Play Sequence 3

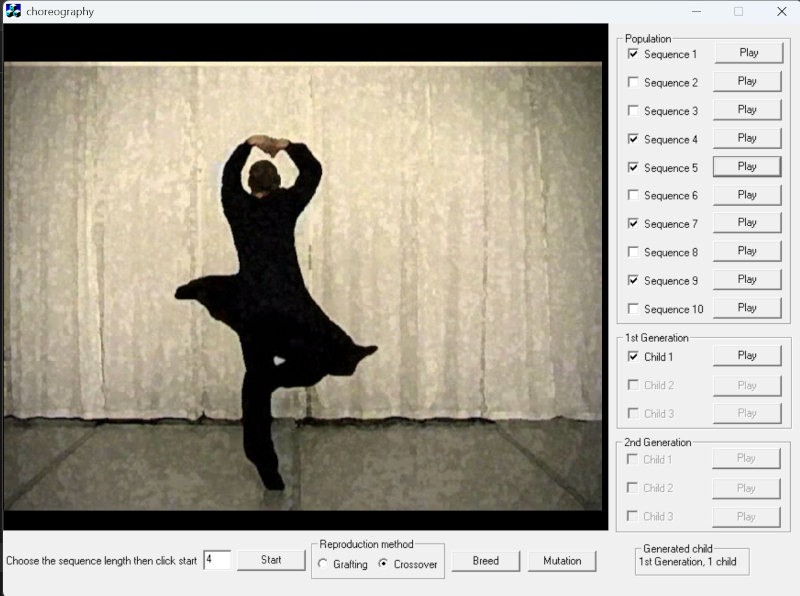[x=746, y=110]
